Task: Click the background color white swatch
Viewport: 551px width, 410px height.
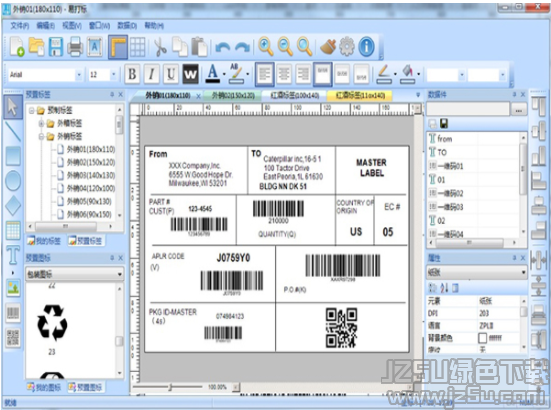Action: point(482,338)
